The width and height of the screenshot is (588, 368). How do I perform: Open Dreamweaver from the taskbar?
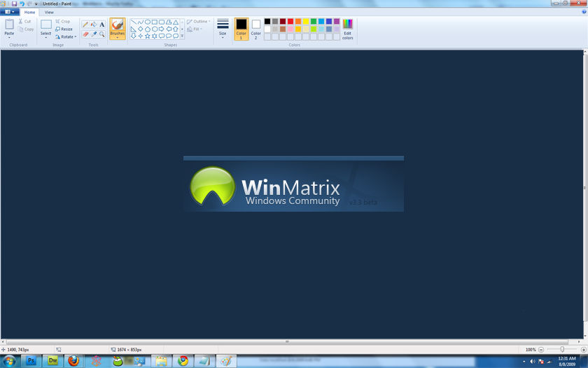coord(52,361)
